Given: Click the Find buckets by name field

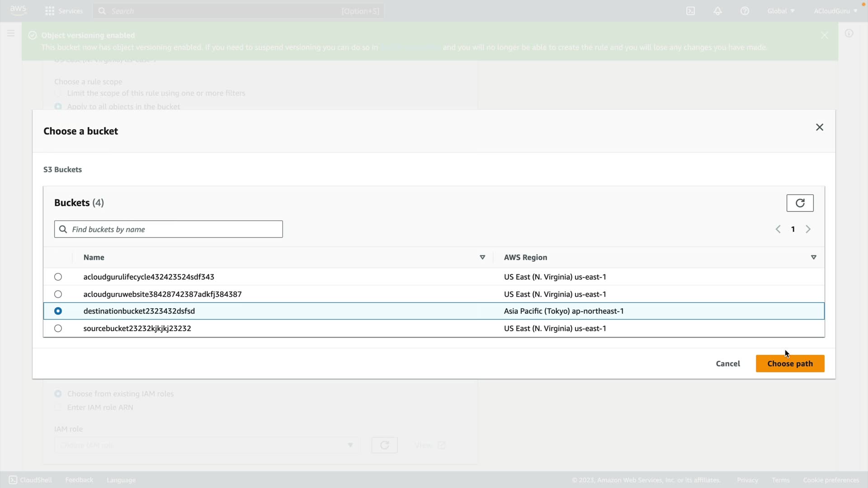Looking at the screenshot, I should click(x=174, y=230).
